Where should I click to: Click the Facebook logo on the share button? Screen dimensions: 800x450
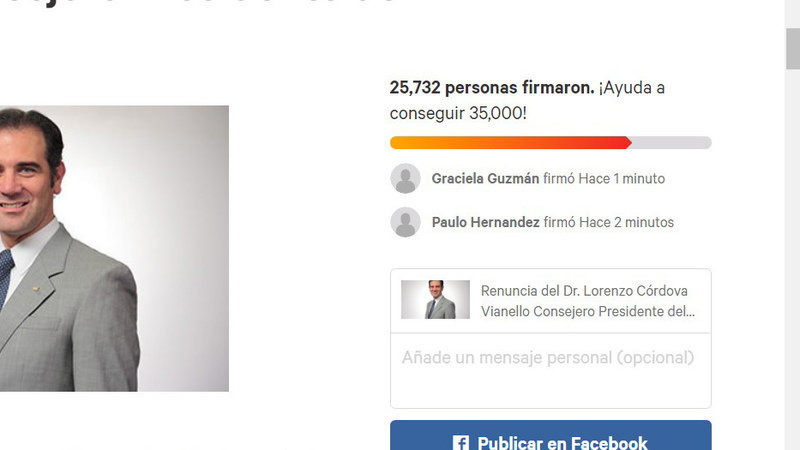pyautogui.click(x=461, y=442)
